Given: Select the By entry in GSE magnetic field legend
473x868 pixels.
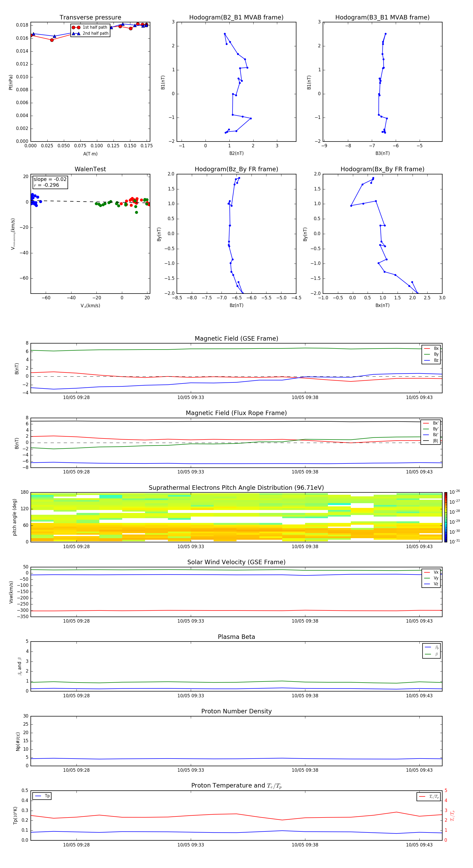Looking at the screenshot, I should click(431, 355).
